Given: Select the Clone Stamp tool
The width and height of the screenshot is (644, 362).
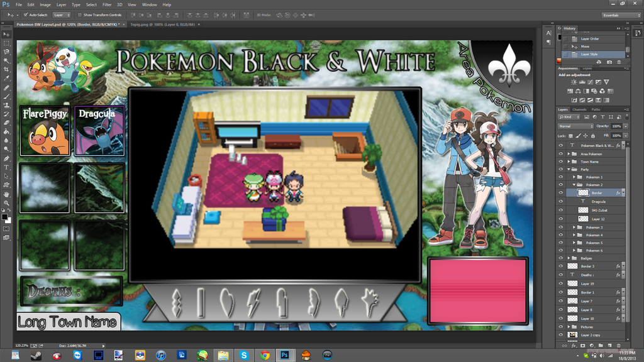Looking at the screenshot, I should click(6, 105).
